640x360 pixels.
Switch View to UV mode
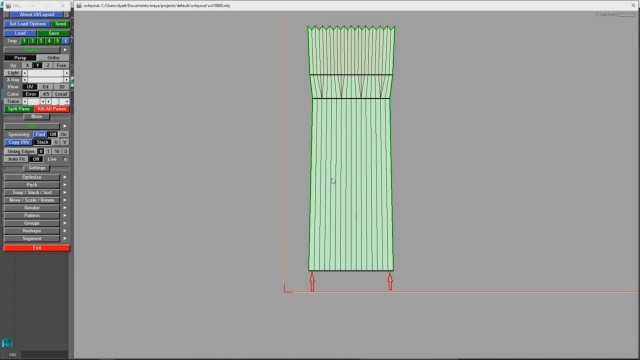point(30,87)
